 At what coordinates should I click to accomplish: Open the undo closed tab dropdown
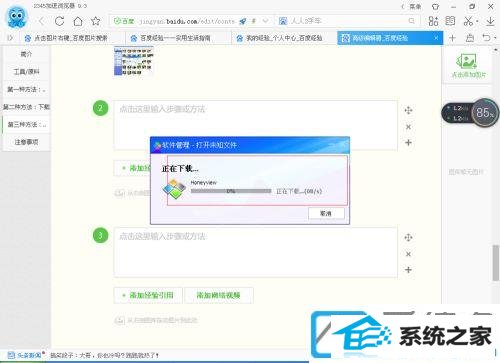(x=488, y=38)
